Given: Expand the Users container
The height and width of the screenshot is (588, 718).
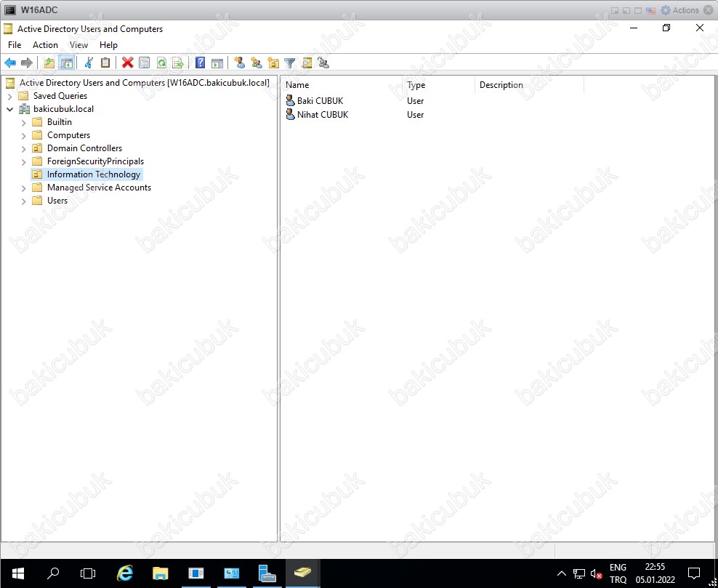Looking at the screenshot, I should [24, 201].
